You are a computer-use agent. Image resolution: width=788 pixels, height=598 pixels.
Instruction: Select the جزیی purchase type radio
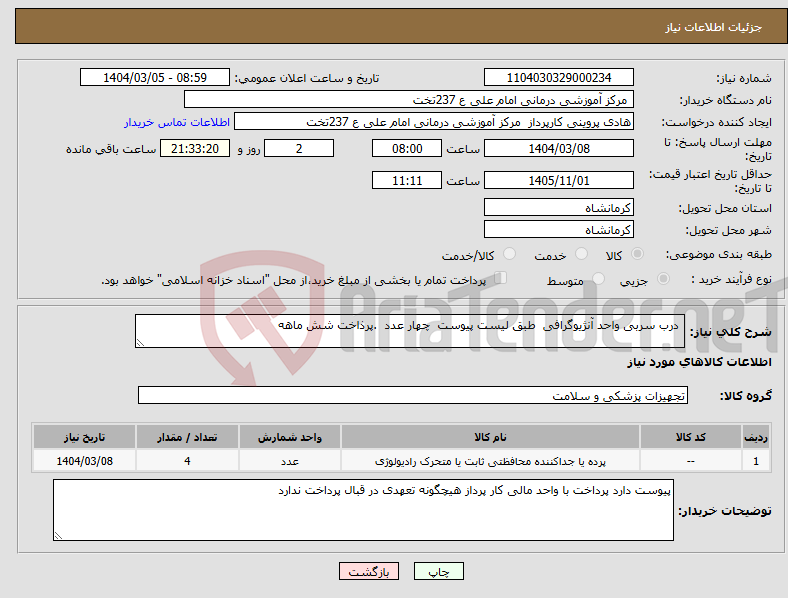click(663, 278)
